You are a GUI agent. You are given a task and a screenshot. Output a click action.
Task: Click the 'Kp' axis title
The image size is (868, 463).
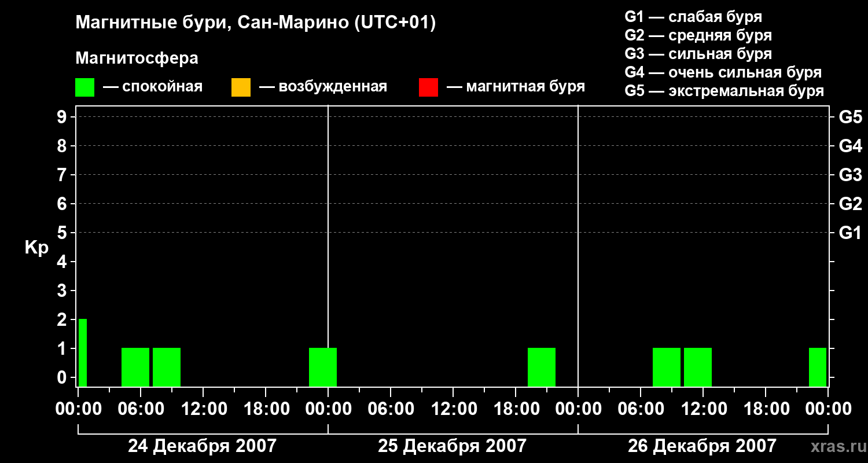click(36, 248)
